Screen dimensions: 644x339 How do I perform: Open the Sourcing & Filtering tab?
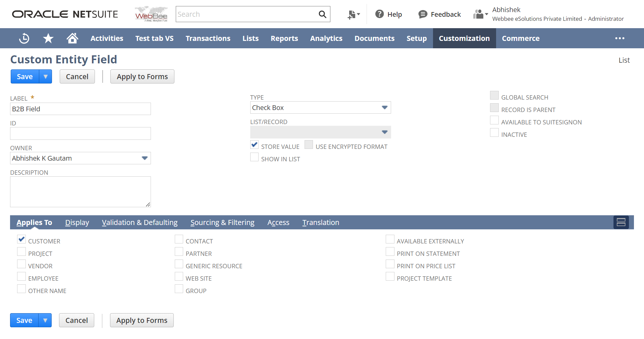point(222,222)
